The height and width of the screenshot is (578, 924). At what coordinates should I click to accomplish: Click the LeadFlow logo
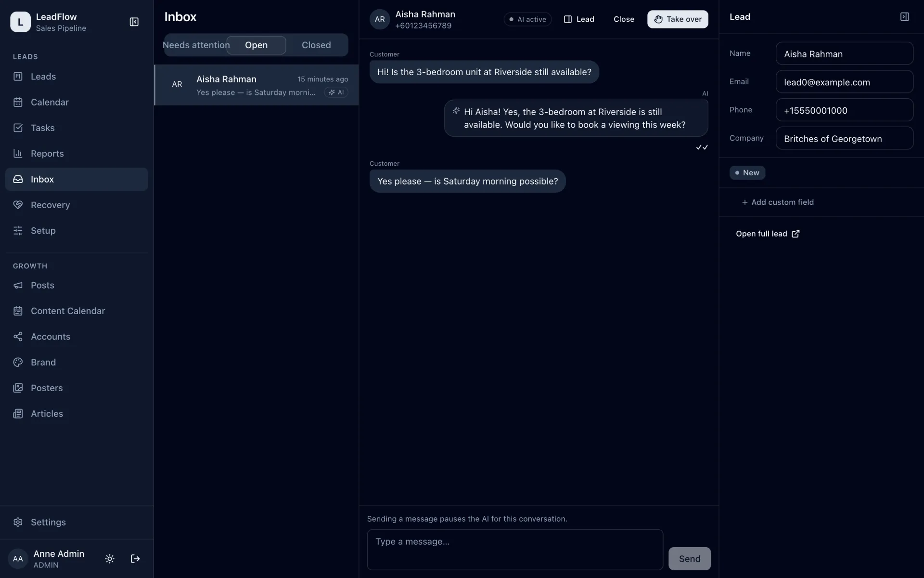(20, 22)
